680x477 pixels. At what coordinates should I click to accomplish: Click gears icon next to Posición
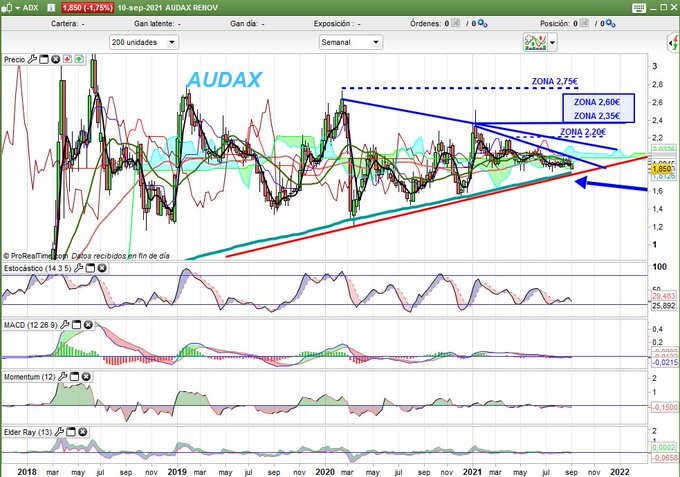[x=611, y=23]
